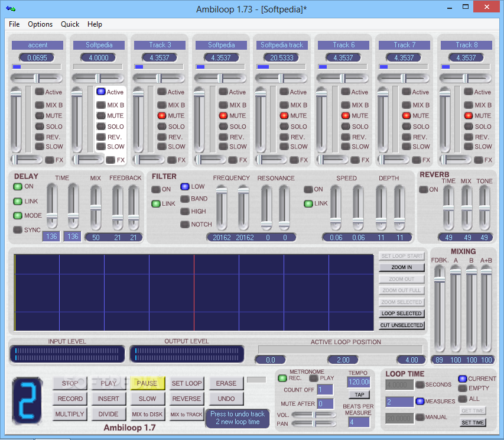The width and height of the screenshot is (504, 440).
Task: Click the SET TIME button
Action: 473,422
